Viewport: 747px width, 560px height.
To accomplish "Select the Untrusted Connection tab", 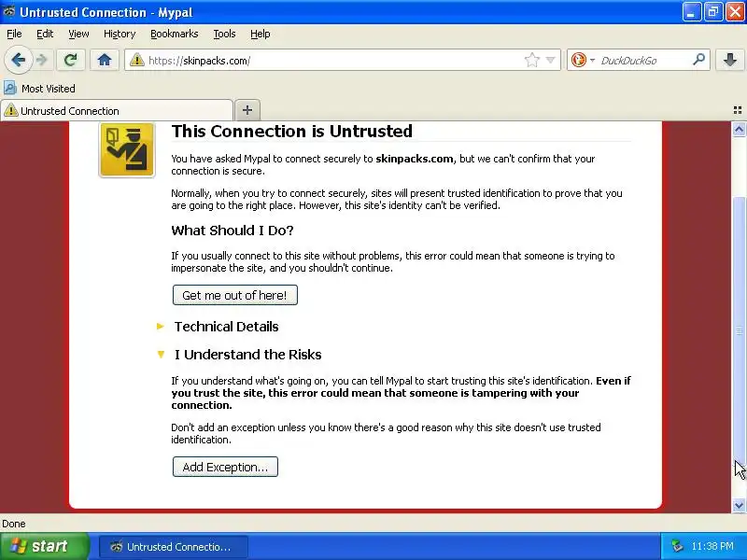I will tap(117, 111).
